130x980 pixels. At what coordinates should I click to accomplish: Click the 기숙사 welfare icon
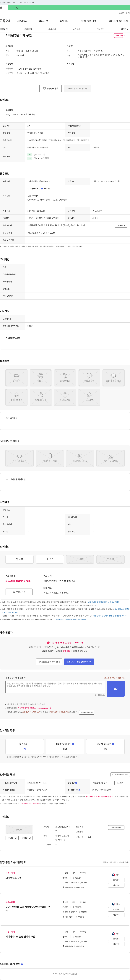pos(41,378)
